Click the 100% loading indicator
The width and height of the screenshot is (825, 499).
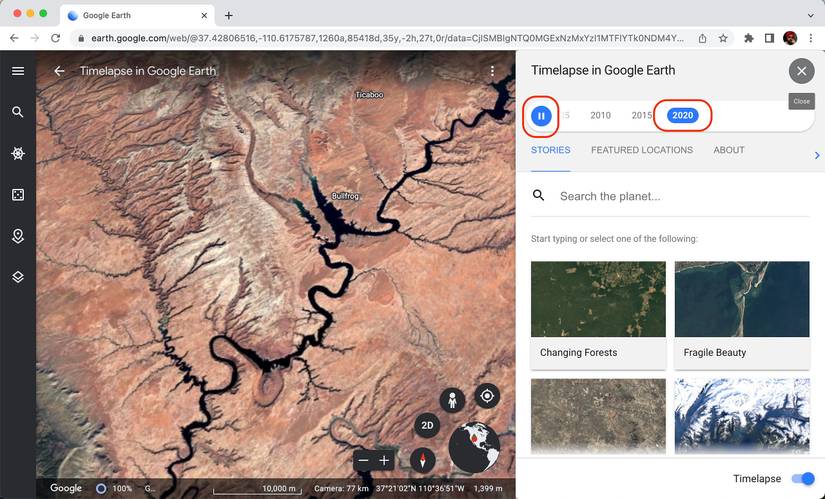pyautogui.click(x=115, y=488)
